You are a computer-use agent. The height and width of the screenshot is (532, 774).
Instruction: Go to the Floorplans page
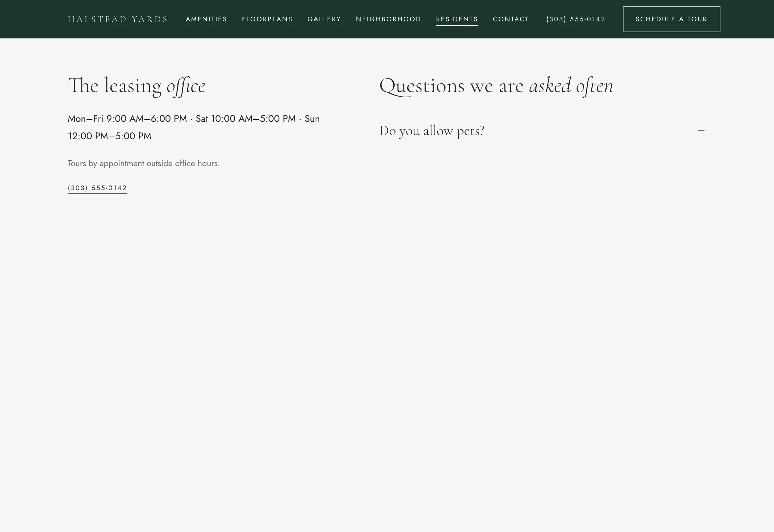click(x=267, y=19)
